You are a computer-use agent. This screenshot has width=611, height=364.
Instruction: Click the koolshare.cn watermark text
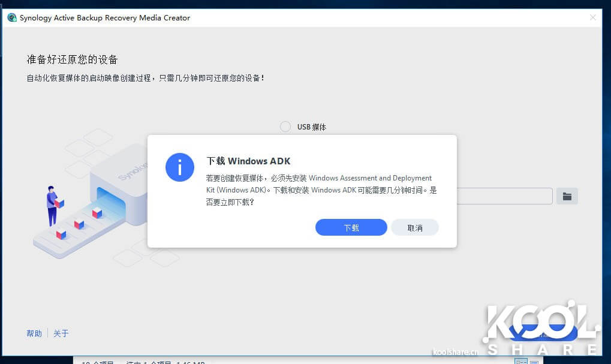point(455,351)
